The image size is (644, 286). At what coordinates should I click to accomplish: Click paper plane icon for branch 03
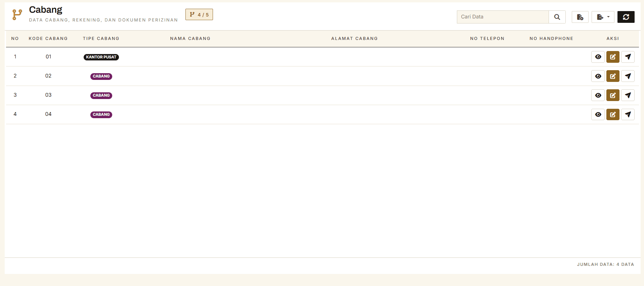coord(628,95)
